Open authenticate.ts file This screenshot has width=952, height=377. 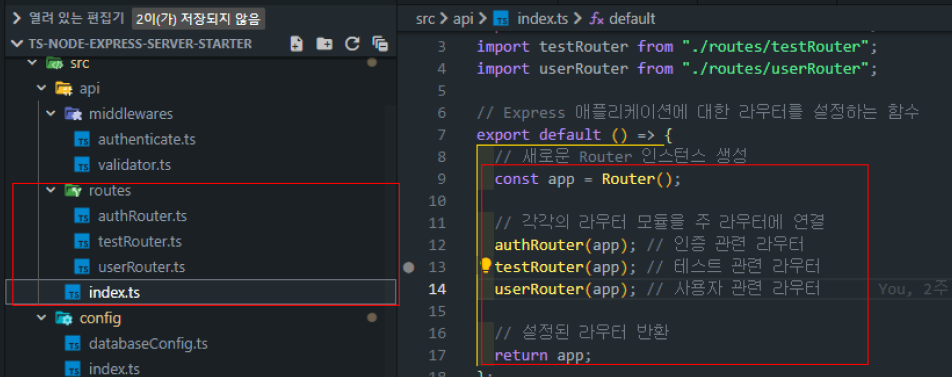coord(147,140)
